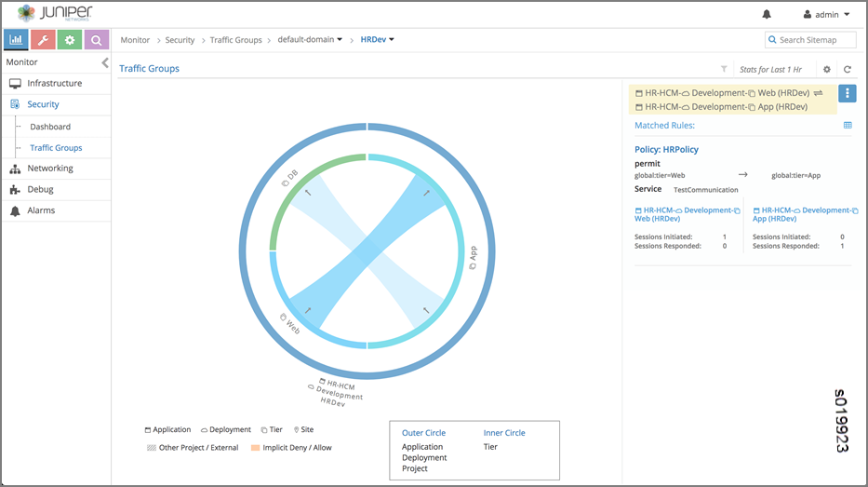This screenshot has height=487, width=868.
Task: Click the filter funnel icon
Action: tap(724, 69)
